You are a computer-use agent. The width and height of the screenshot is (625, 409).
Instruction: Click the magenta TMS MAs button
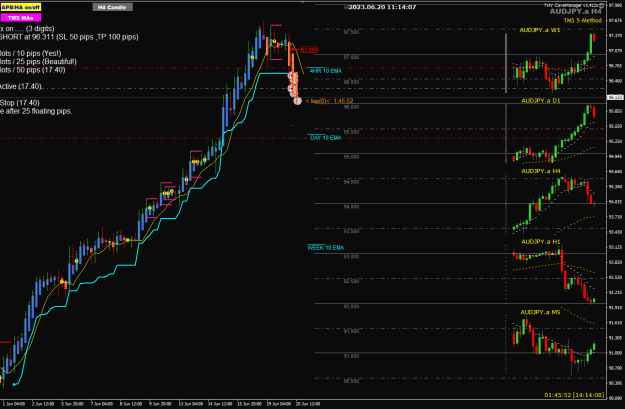(21, 18)
